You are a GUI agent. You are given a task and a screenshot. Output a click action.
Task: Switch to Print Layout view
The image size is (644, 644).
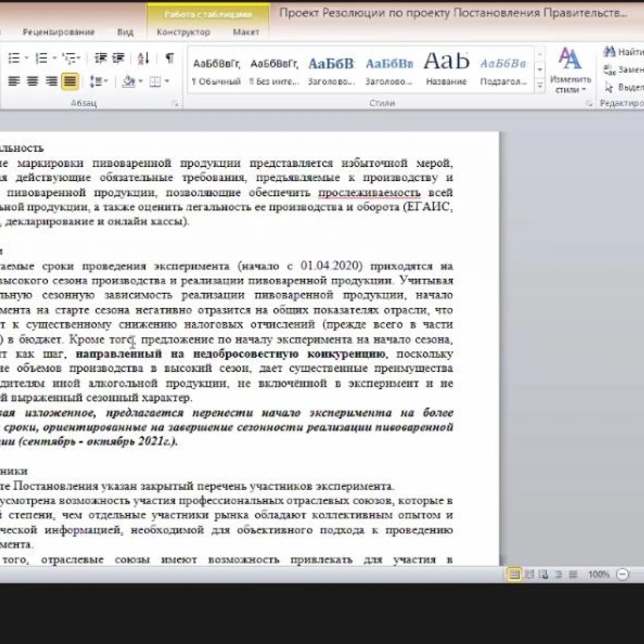tap(514, 575)
